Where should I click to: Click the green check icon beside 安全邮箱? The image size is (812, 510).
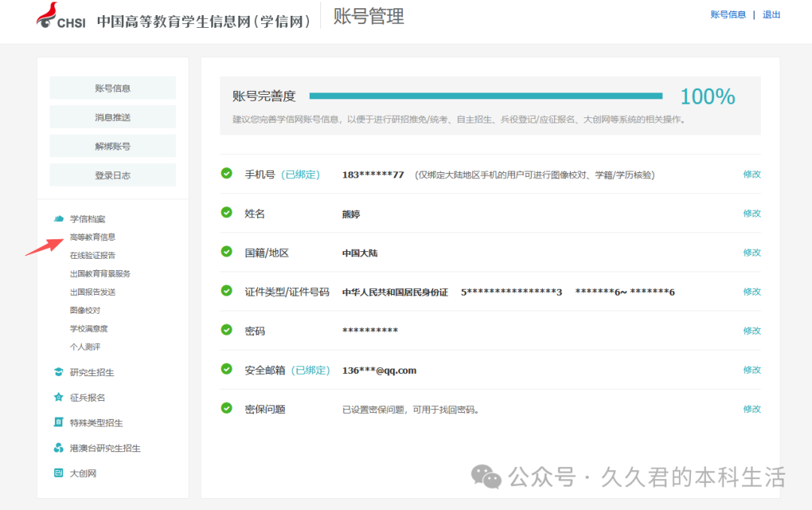click(226, 369)
